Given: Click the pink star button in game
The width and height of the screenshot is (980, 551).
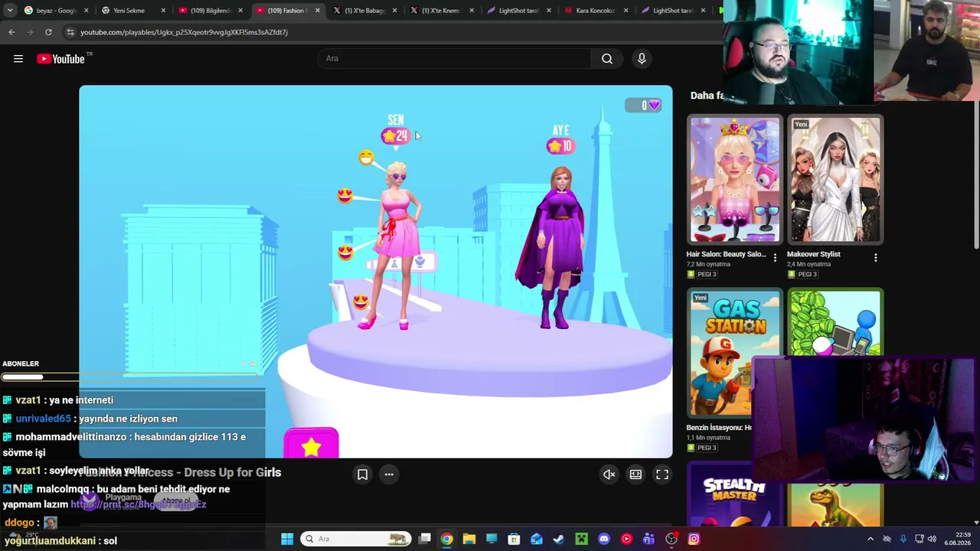Looking at the screenshot, I should [311, 444].
